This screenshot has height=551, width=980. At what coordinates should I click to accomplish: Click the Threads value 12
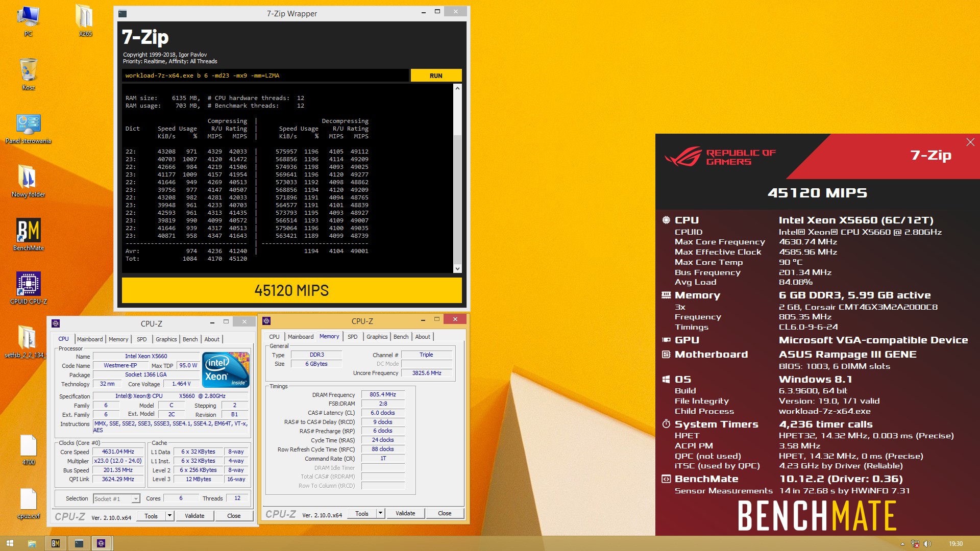coord(237,498)
